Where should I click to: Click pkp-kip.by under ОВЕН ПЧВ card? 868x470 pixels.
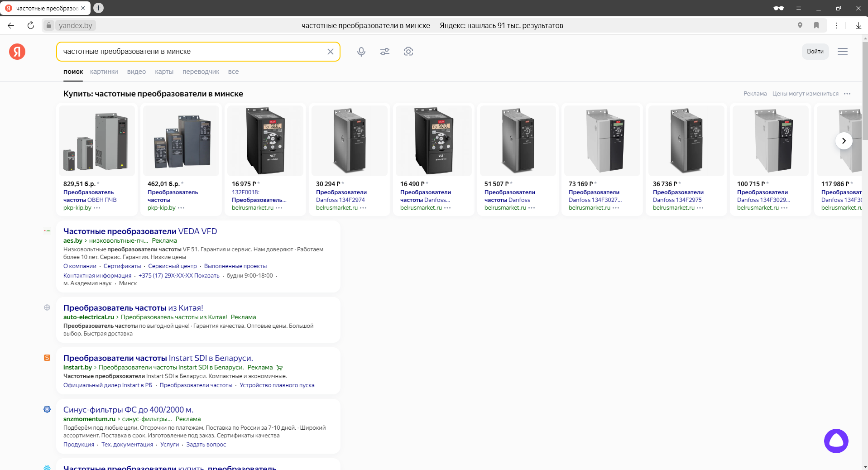tap(77, 208)
